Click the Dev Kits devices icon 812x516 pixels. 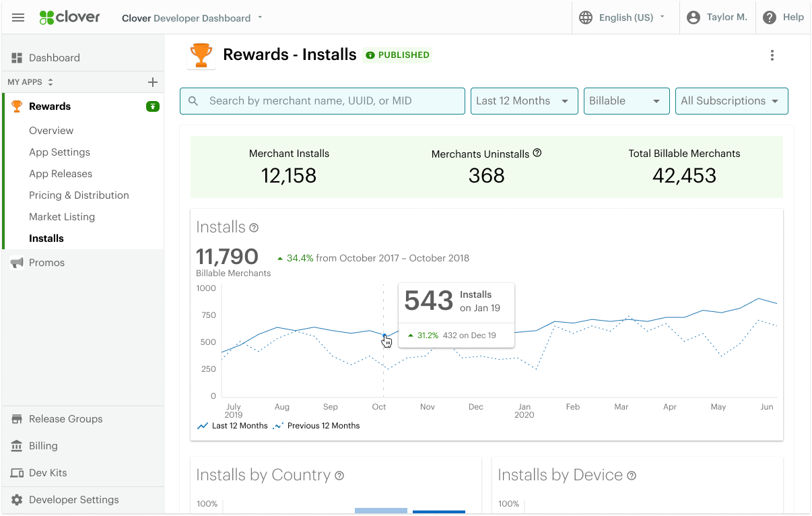point(17,473)
